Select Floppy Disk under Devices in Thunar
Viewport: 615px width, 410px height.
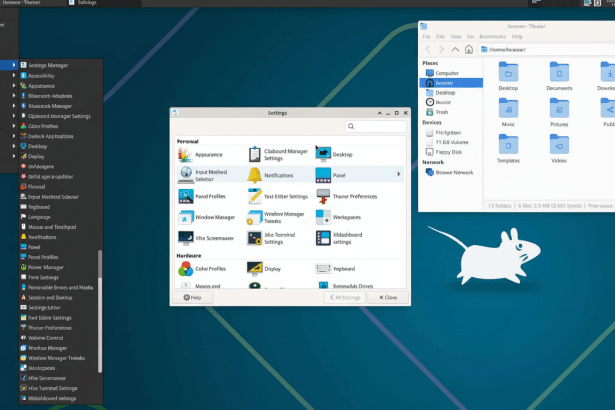(x=451, y=152)
